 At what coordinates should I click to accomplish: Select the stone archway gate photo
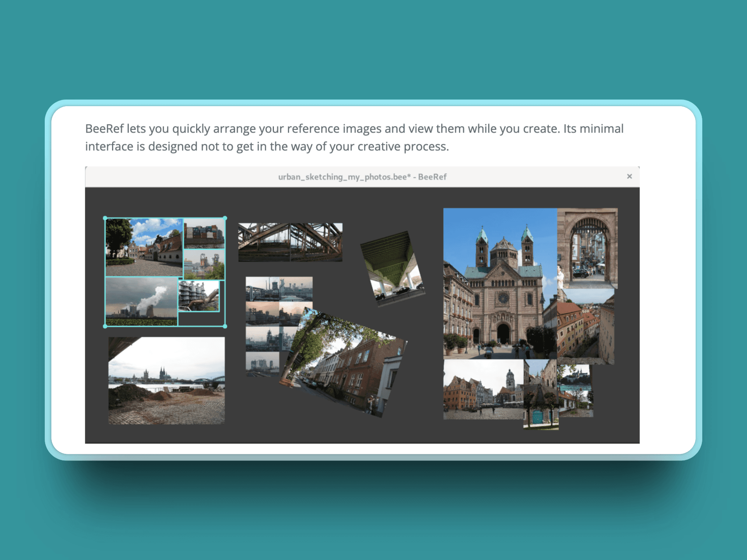[587, 249]
